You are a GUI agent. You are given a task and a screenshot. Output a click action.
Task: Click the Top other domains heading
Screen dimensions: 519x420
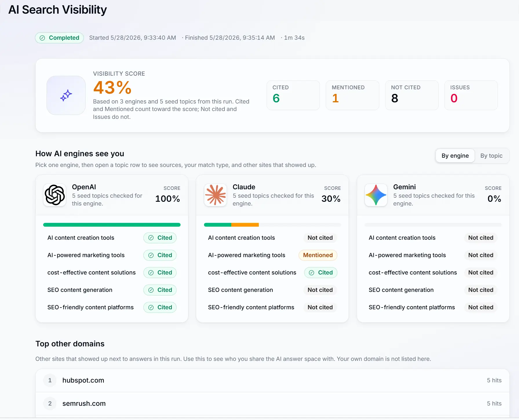pyautogui.click(x=70, y=344)
